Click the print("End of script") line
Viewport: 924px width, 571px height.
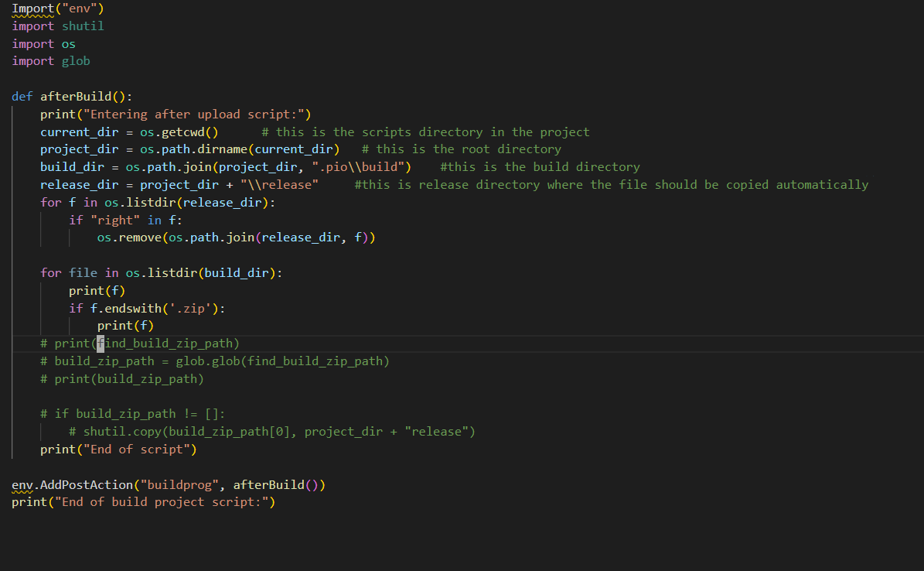point(118,449)
